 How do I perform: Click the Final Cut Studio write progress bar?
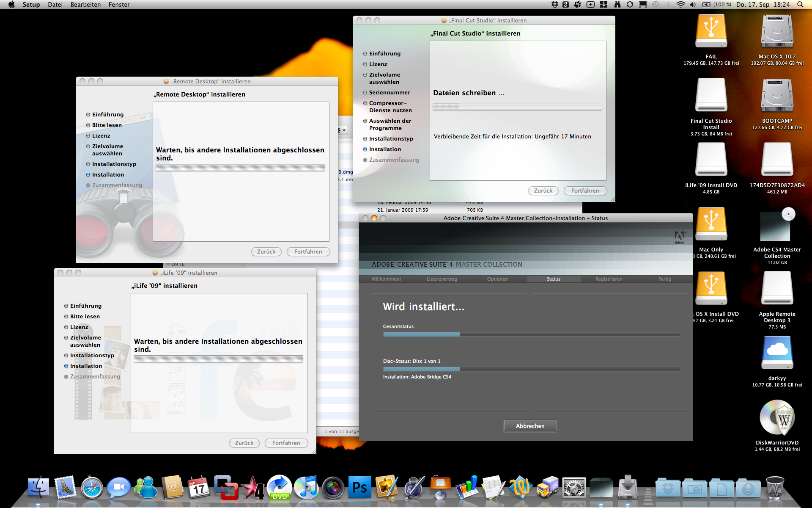point(517,106)
